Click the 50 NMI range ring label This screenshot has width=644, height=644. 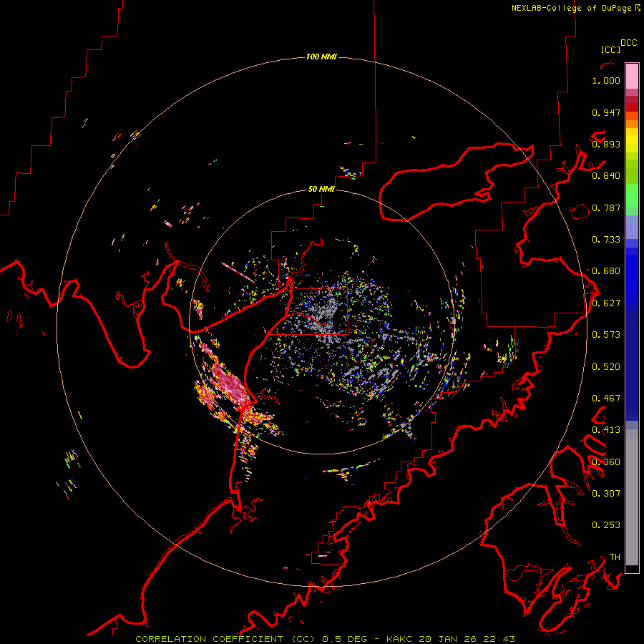click(321, 189)
